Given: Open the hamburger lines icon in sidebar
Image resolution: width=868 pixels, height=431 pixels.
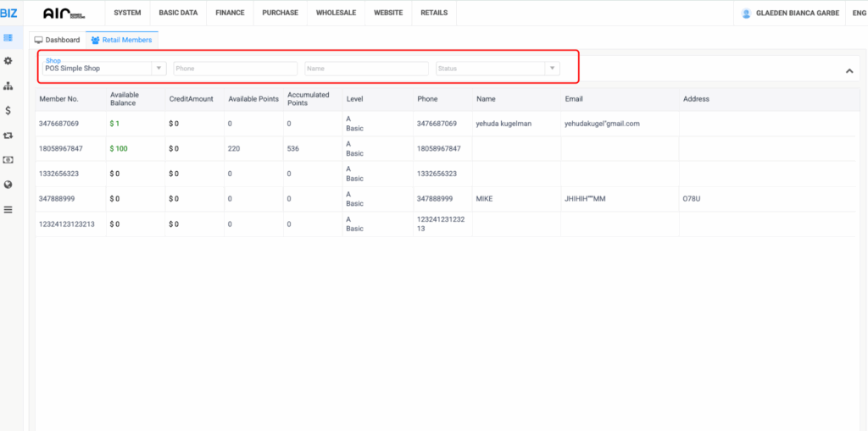Looking at the screenshot, I should 8,209.
